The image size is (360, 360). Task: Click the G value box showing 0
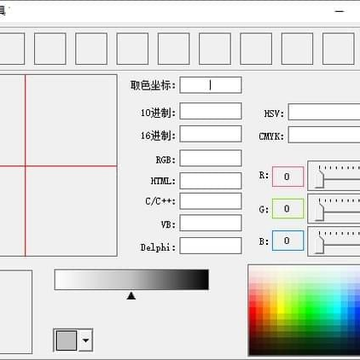click(288, 209)
